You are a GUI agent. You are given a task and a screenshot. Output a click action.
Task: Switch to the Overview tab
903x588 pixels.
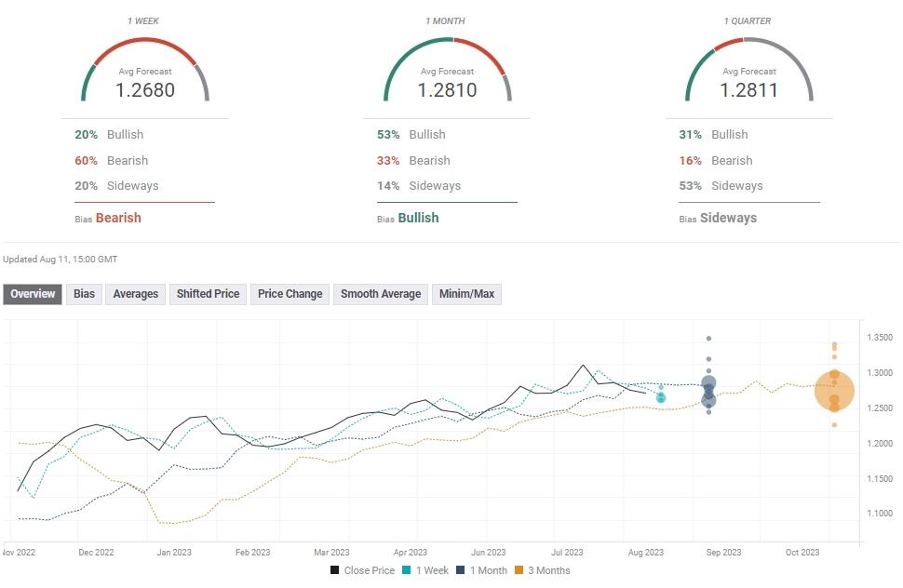tap(34, 294)
